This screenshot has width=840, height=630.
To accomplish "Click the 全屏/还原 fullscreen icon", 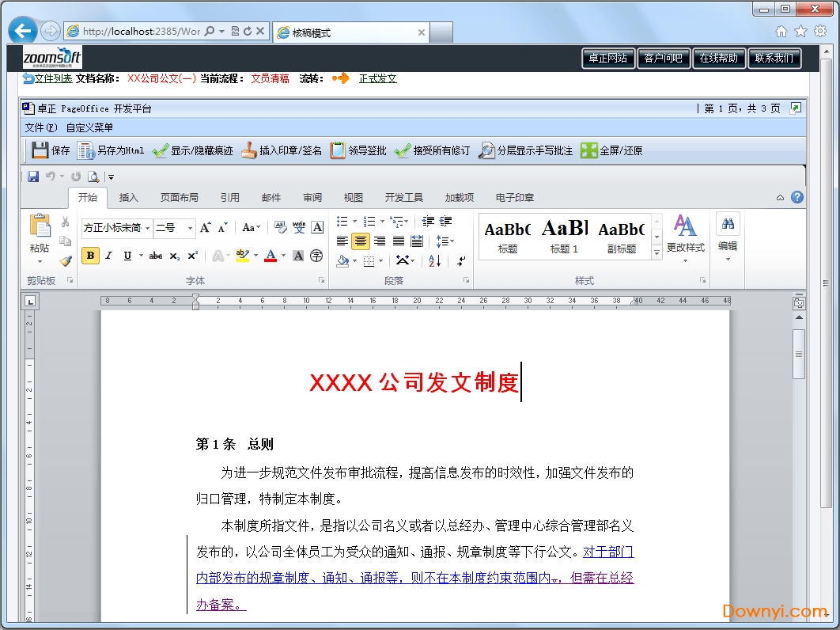I will click(x=588, y=150).
